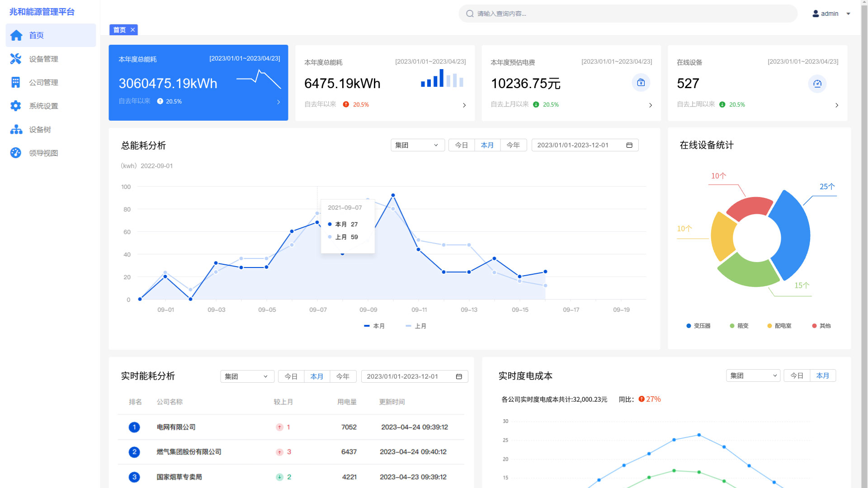Image resolution: width=868 pixels, height=488 pixels.
Task: Click the building icon for 公司管理
Action: (x=16, y=82)
